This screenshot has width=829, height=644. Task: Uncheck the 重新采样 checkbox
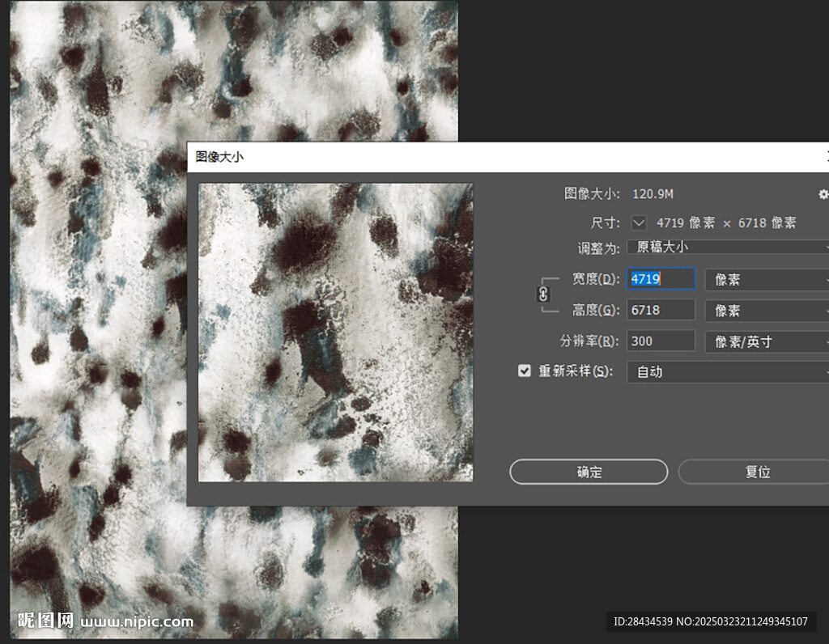pyautogui.click(x=524, y=371)
